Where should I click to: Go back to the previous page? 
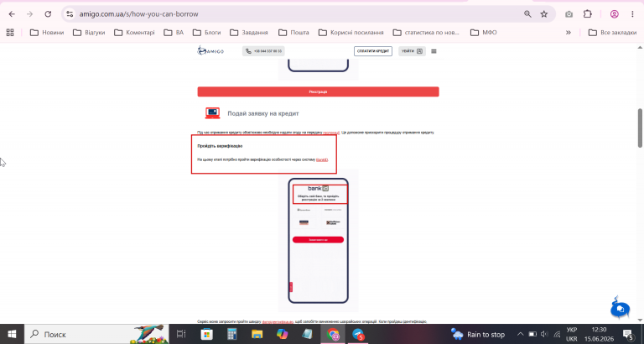pyautogui.click(x=12, y=14)
